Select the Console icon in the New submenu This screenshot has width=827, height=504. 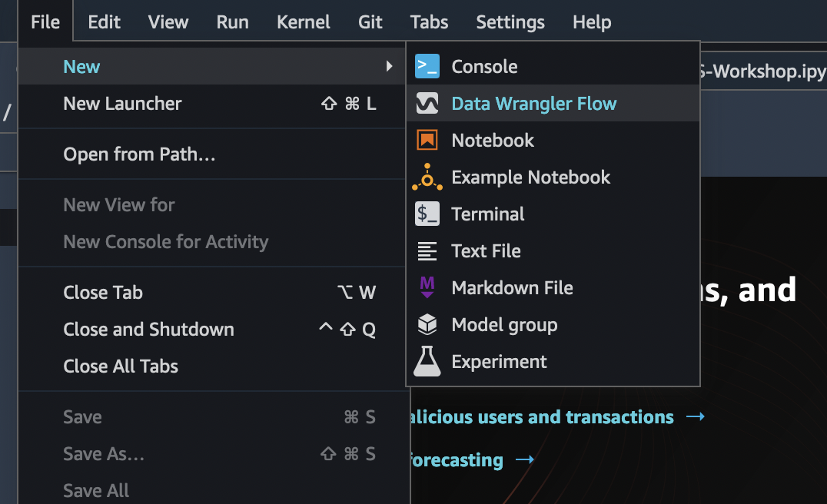coord(427,66)
